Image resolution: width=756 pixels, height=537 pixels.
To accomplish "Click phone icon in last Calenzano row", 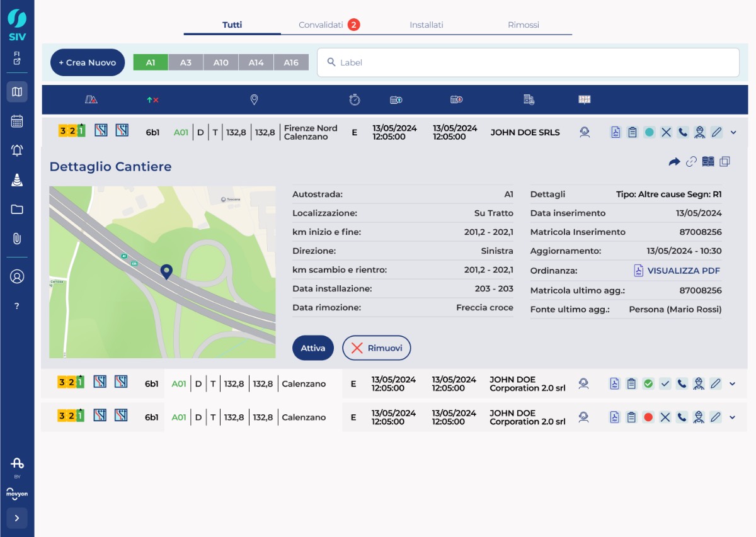I will (x=682, y=417).
